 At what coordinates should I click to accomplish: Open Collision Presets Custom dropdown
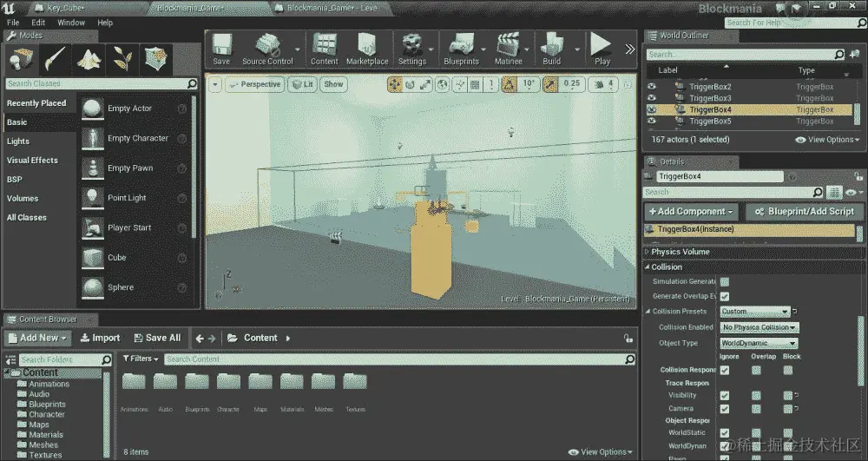pos(755,312)
